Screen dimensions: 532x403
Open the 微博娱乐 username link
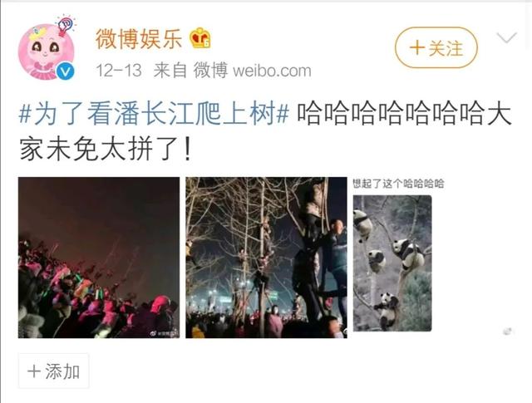pos(139,39)
